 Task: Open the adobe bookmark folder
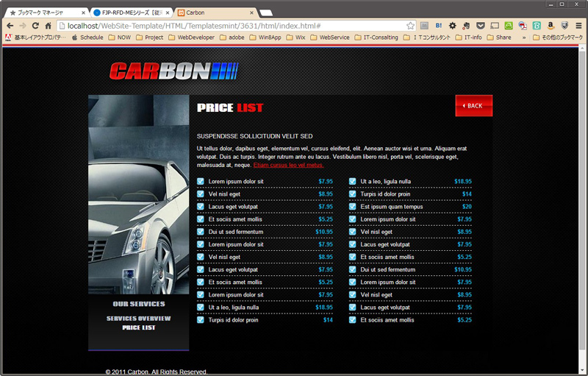click(232, 38)
